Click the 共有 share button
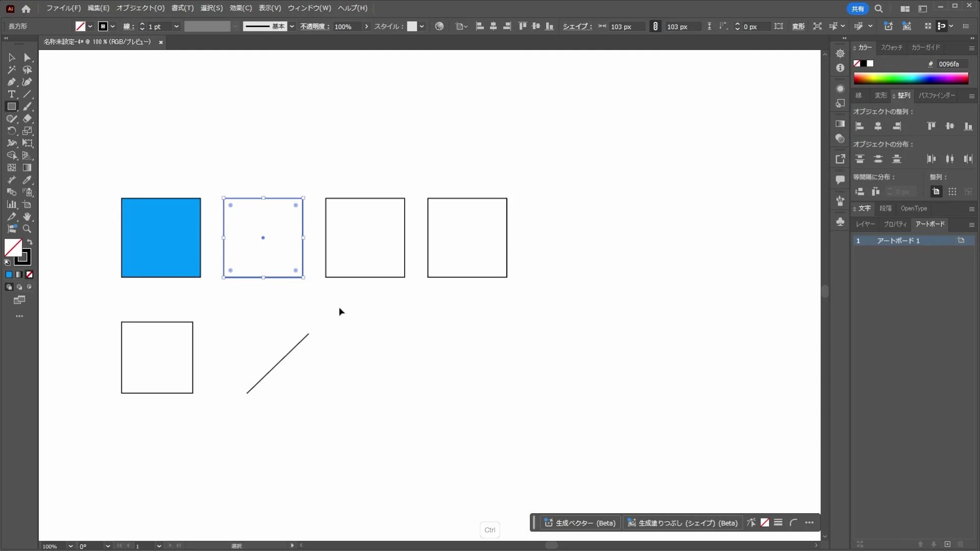 click(857, 9)
